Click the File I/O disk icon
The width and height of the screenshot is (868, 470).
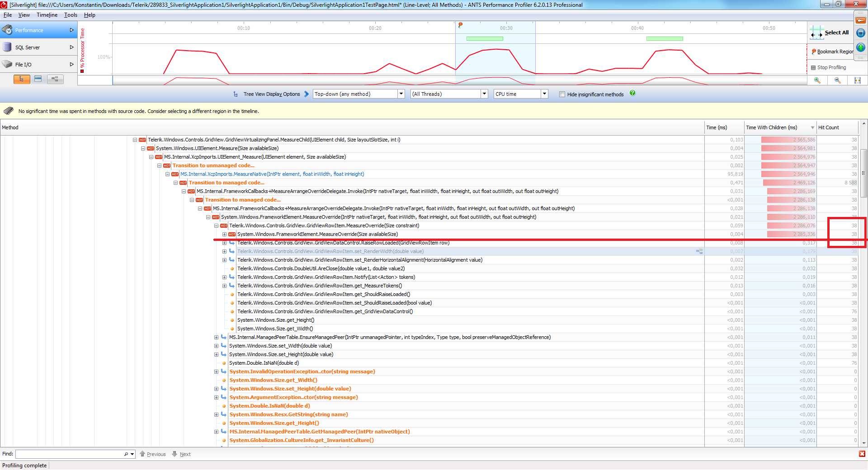click(7, 64)
